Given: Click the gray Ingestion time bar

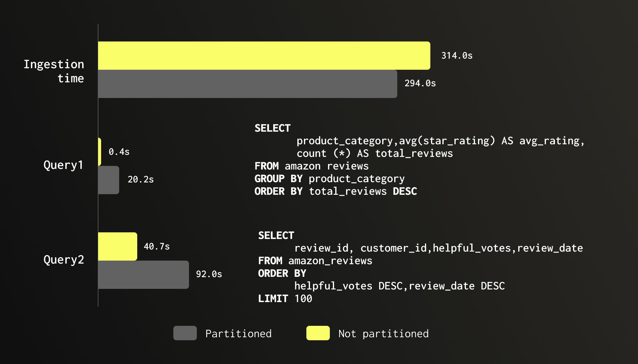Looking at the screenshot, I should pyautogui.click(x=247, y=84).
